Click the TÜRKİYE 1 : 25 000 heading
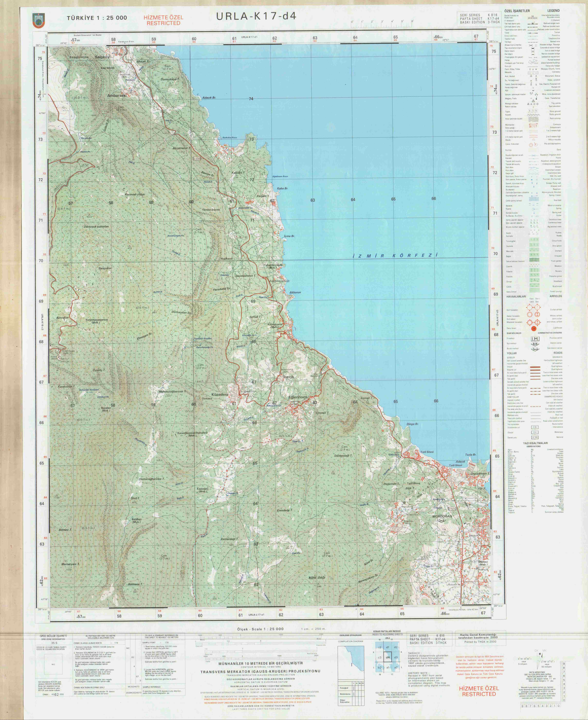Viewport: 588px width, 720px height. [x=97, y=18]
